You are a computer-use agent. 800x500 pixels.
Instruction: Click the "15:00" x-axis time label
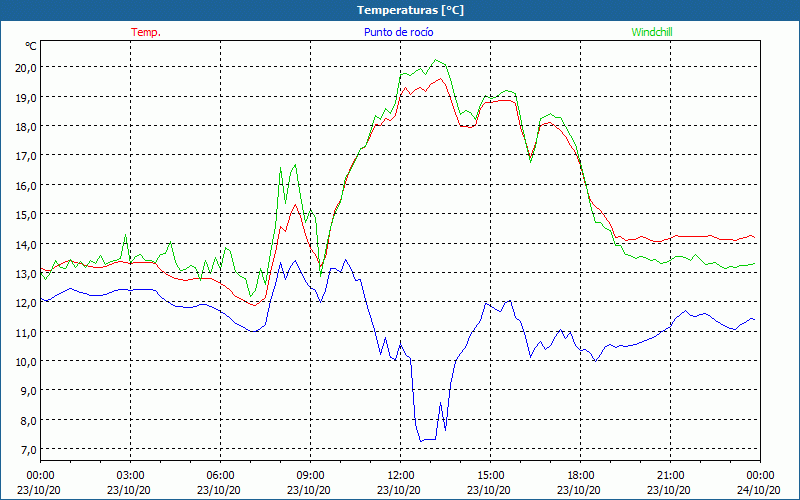(x=490, y=476)
